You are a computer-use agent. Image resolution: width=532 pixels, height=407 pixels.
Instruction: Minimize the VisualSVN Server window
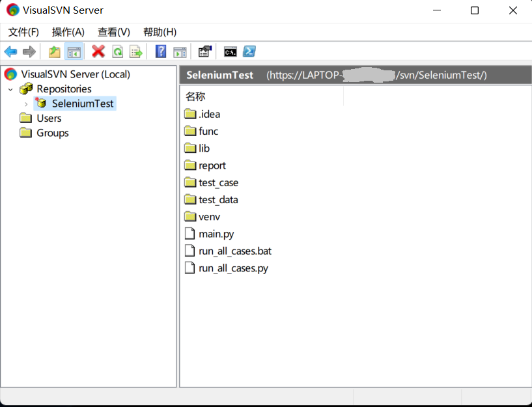tap(437, 10)
